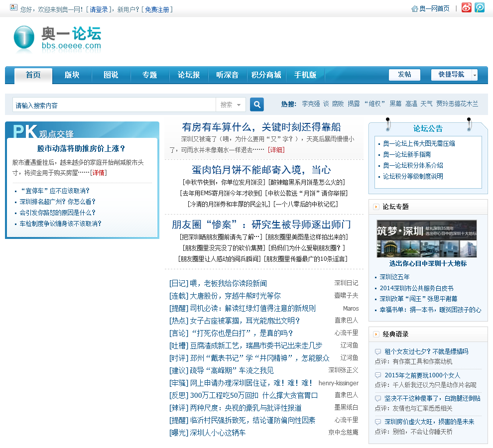Viewport: 493px width, 448px height.
Task: Click the 发帖 button
Action: tap(405, 75)
